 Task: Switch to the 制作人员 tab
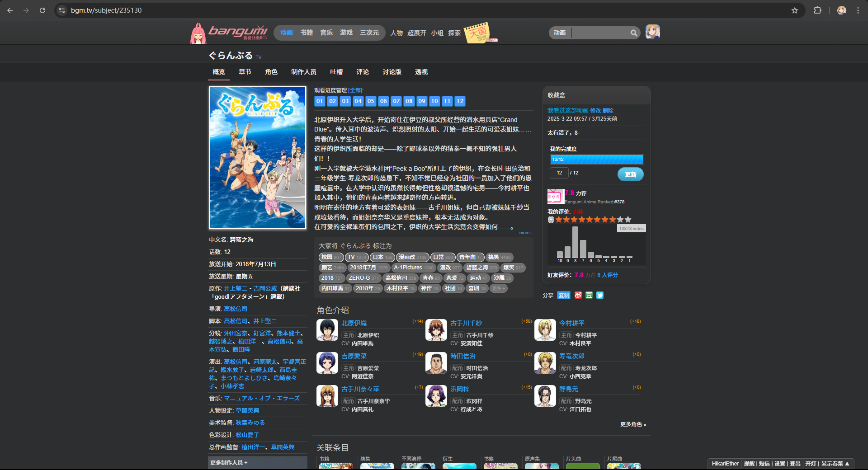304,72
